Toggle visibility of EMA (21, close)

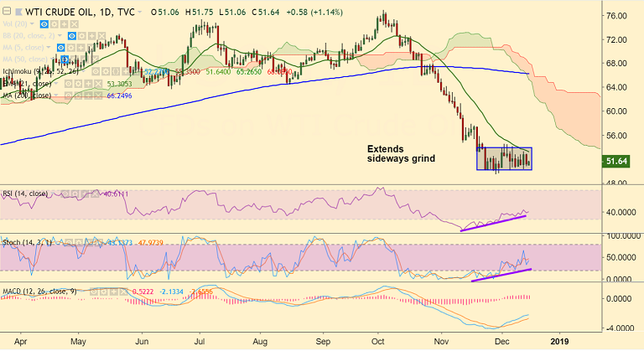pos(68,84)
